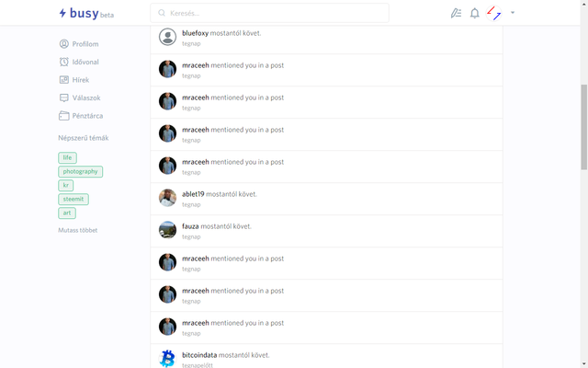Viewport: 588px width, 368px height.
Task: Click the busy beta logo
Action: pyautogui.click(x=86, y=13)
